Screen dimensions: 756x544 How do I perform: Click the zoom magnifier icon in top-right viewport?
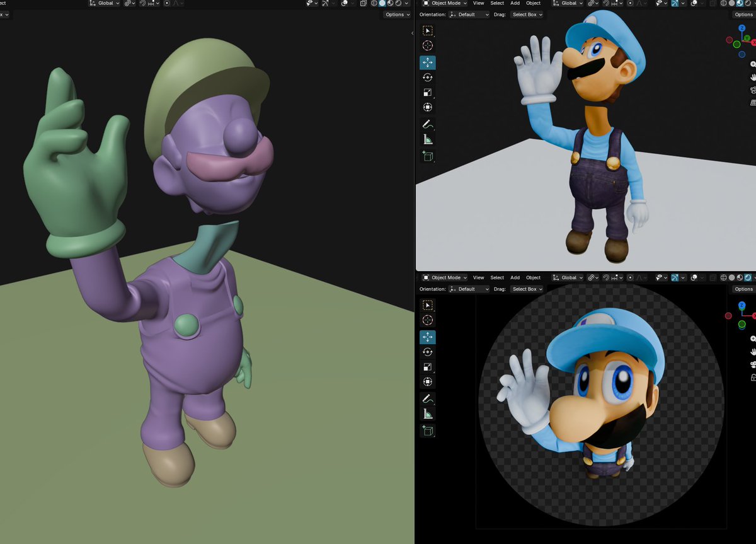pyautogui.click(x=753, y=64)
